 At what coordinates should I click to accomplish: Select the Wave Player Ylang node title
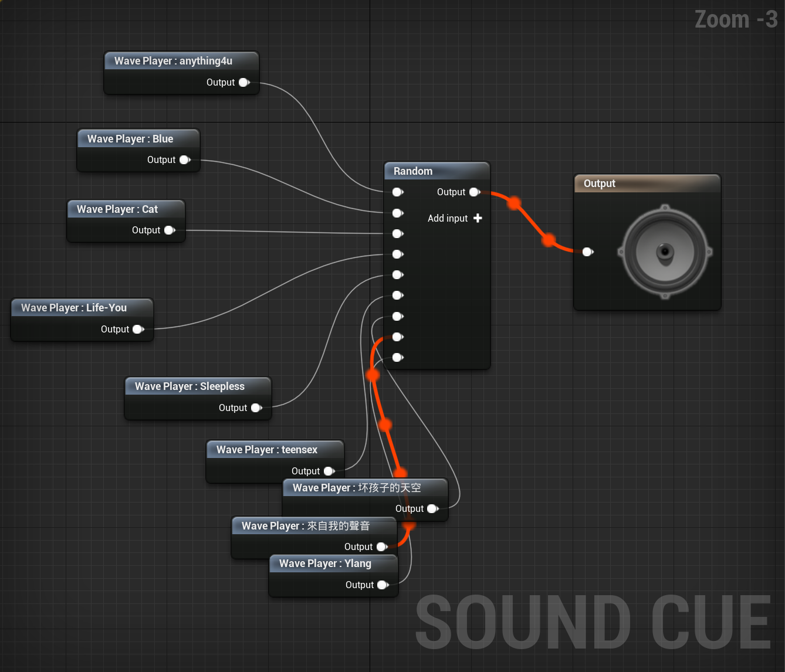point(333,564)
